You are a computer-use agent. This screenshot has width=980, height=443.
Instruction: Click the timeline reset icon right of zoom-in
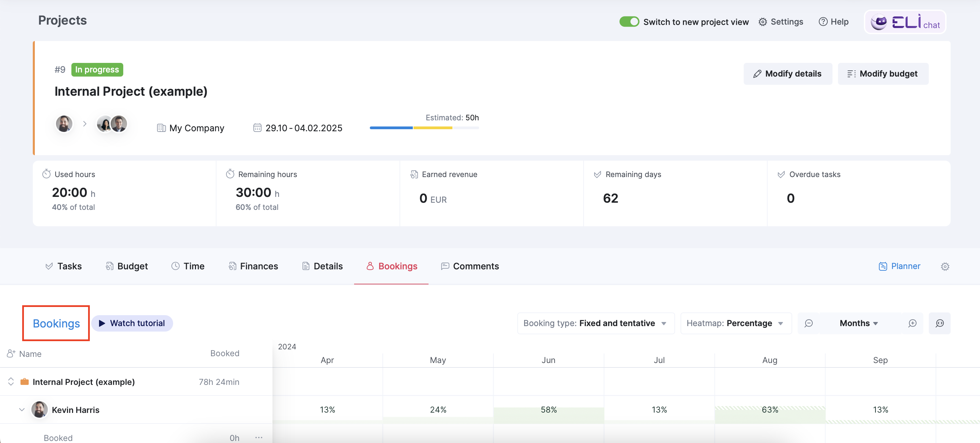click(x=940, y=323)
